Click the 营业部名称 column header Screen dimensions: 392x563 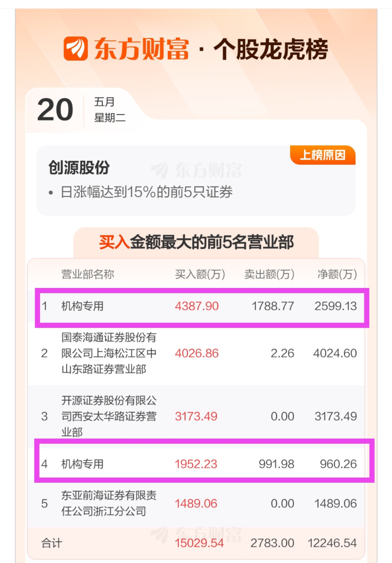coord(87,274)
